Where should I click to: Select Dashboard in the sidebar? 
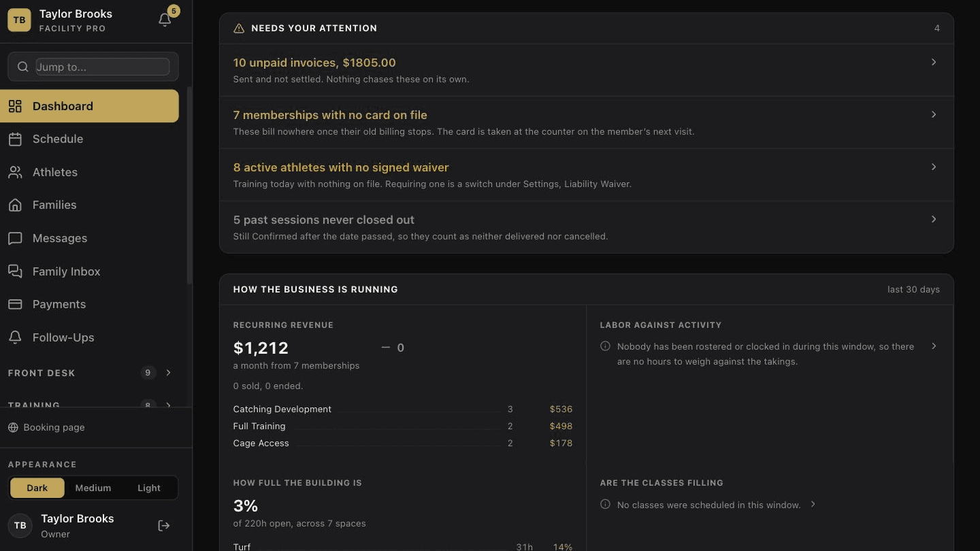89,106
